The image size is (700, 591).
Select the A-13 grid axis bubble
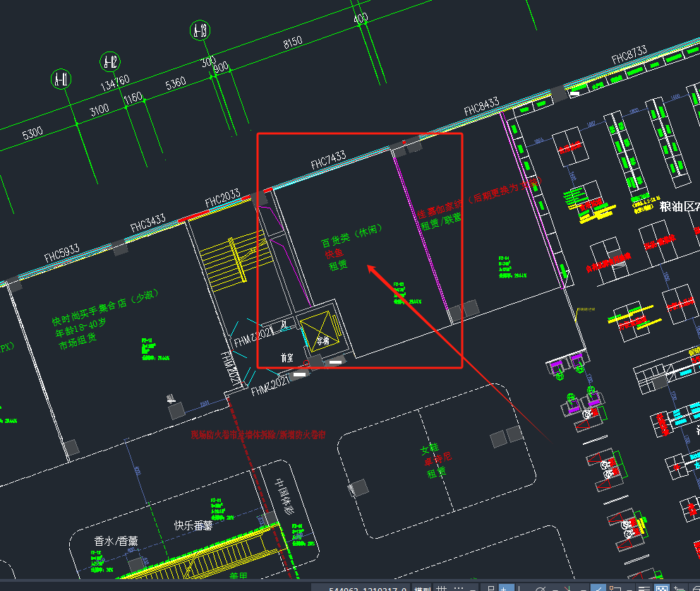[x=200, y=30]
